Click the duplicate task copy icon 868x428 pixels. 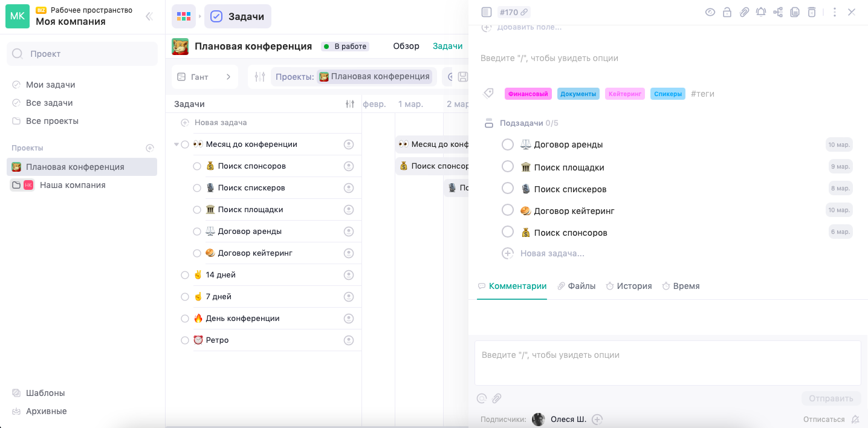tap(795, 12)
